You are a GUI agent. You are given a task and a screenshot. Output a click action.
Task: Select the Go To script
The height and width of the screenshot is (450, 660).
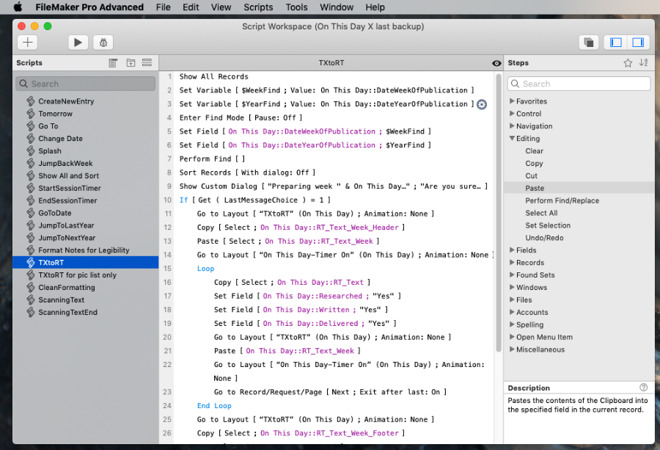[x=48, y=126]
